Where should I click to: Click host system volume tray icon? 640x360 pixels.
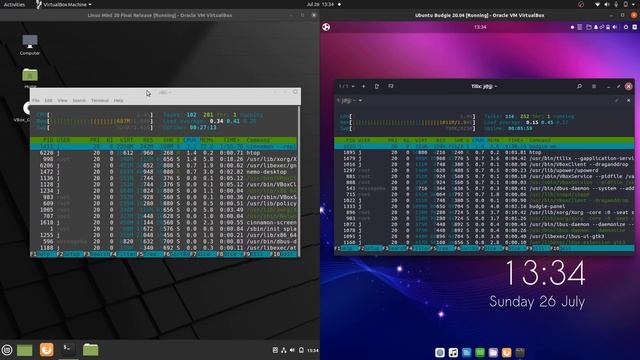(607, 4)
